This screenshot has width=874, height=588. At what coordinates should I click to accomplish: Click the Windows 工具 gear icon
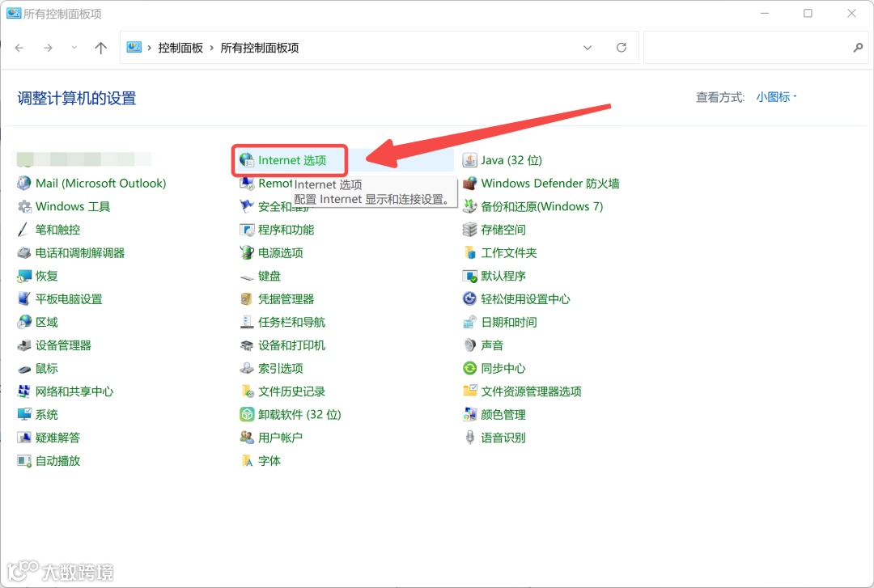pos(24,207)
